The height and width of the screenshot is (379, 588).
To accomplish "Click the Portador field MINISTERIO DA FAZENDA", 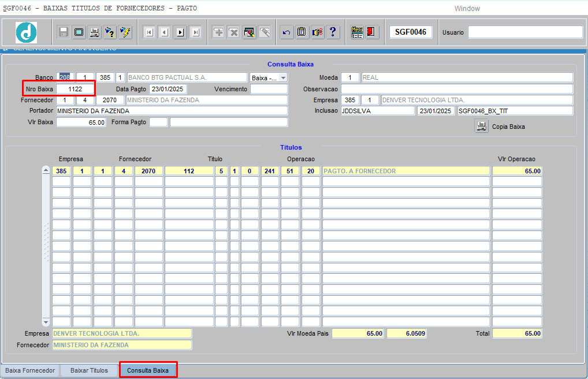I will pyautogui.click(x=172, y=111).
